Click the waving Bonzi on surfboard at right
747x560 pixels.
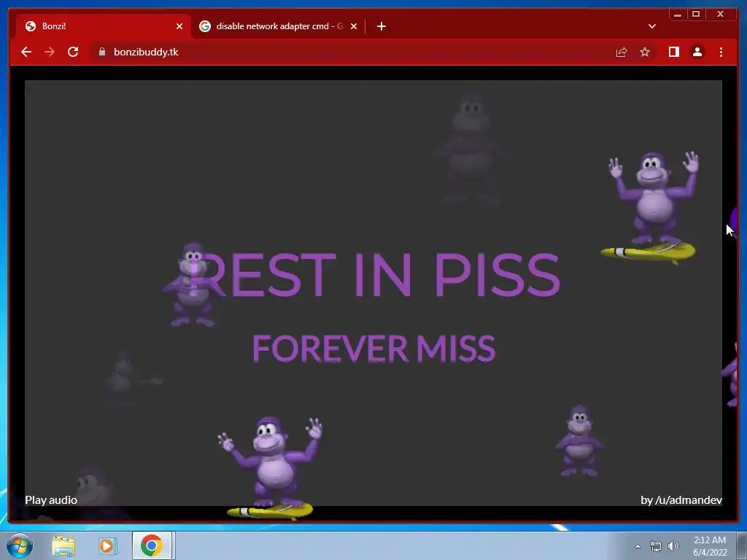(x=651, y=206)
